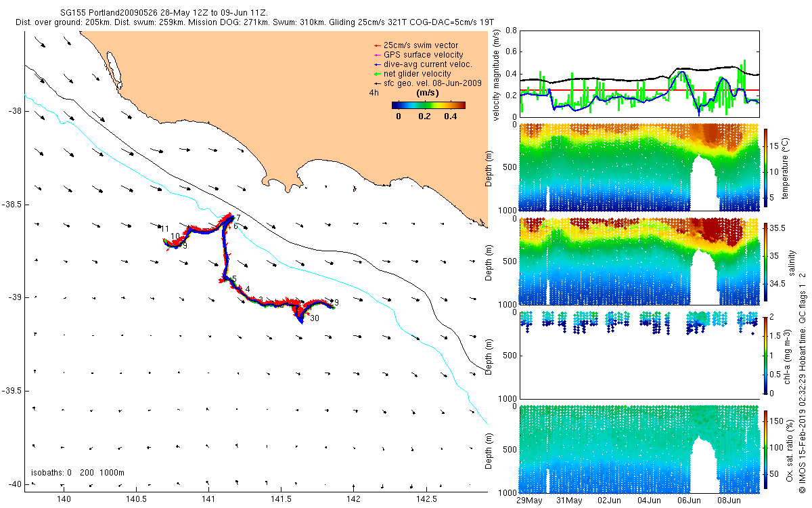Click the '25cm/s swim vector' legend entry
This screenshot has height=508, width=812.
coord(415,45)
